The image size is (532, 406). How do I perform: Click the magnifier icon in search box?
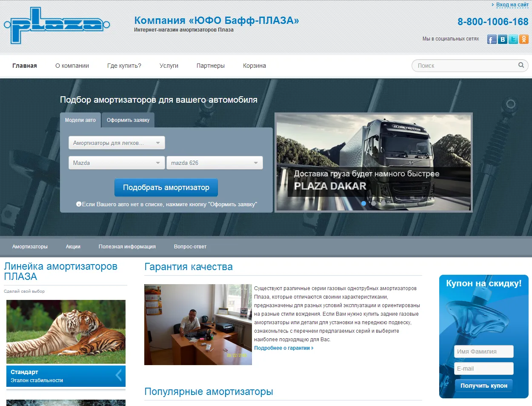521,65
